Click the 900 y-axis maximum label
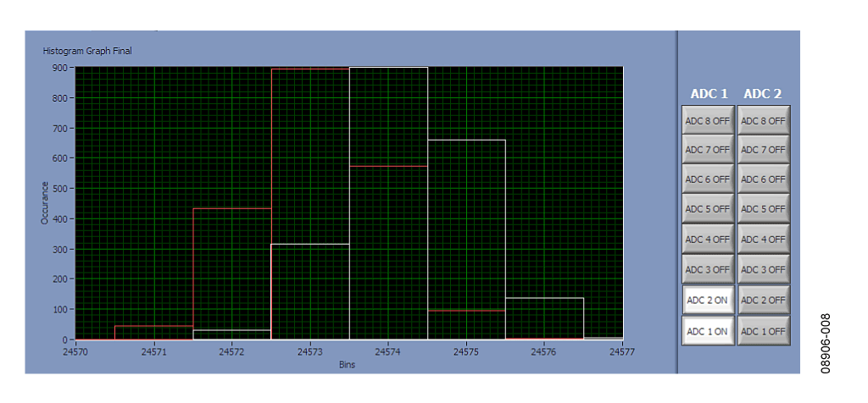Image resolution: width=868 pixels, height=403 pixels. tap(60, 68)
